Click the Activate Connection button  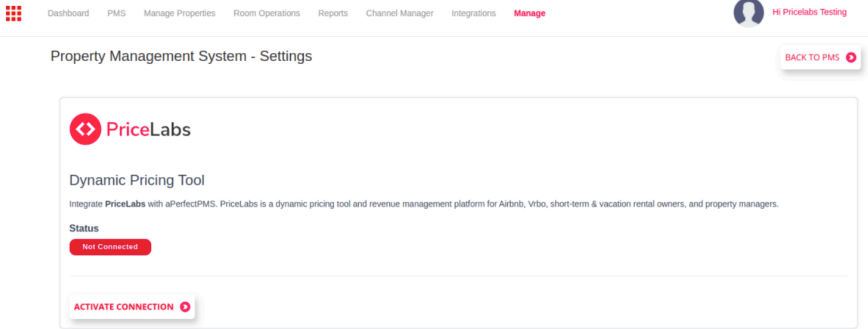[x=132, y=307]
